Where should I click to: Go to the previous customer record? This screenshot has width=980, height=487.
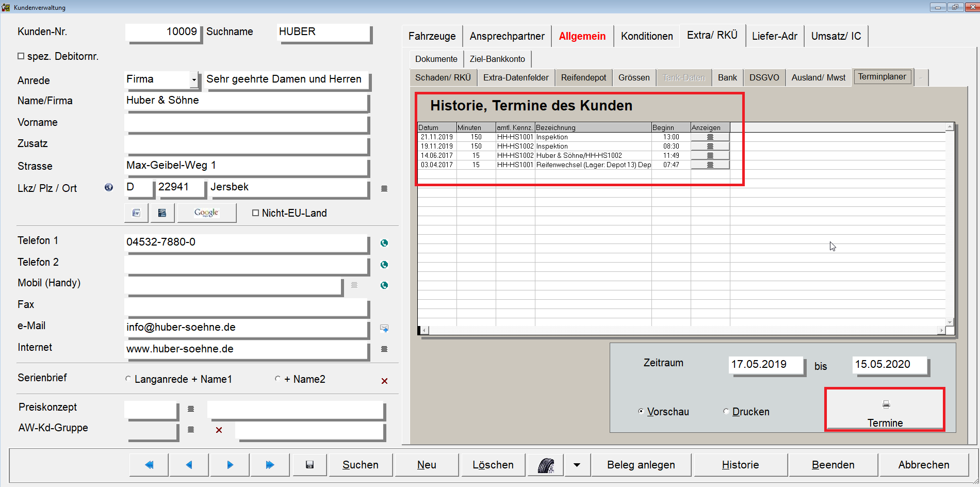(189, 465)
